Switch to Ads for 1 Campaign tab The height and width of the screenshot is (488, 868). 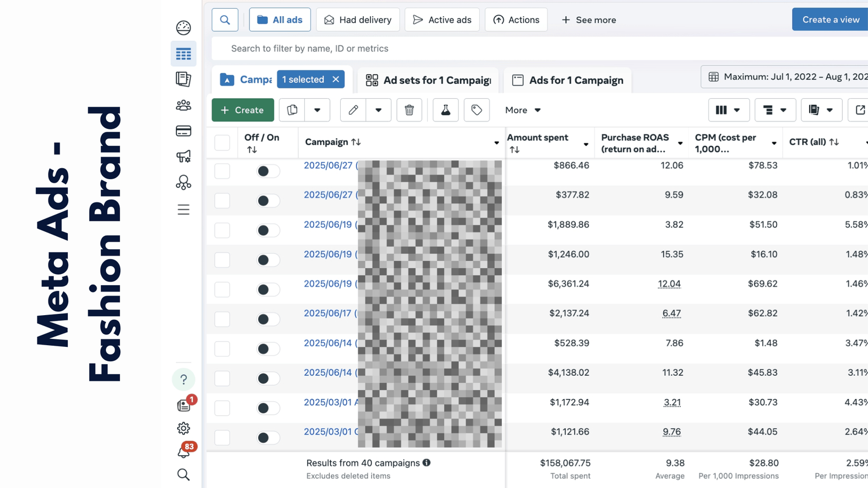[x=568, y=80]
